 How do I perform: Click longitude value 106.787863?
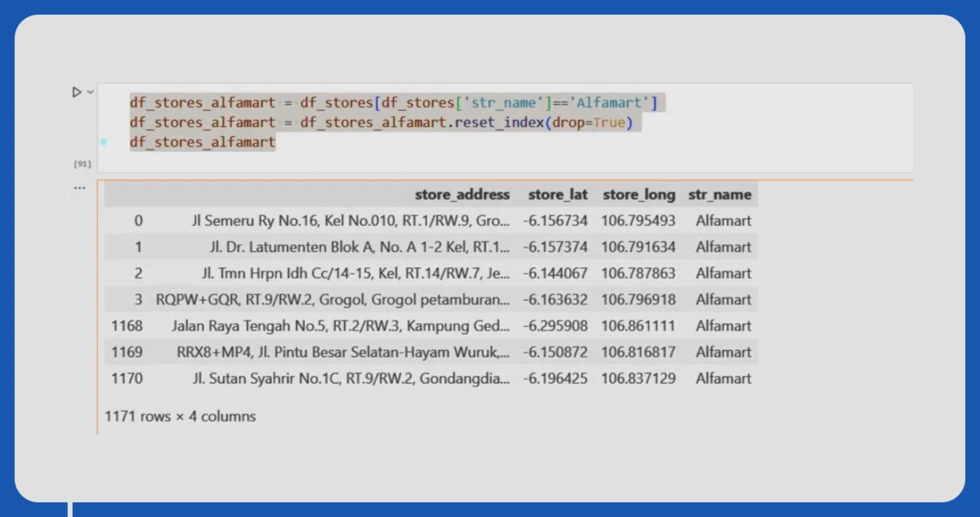pyautogui.click(x=638, y=273)
